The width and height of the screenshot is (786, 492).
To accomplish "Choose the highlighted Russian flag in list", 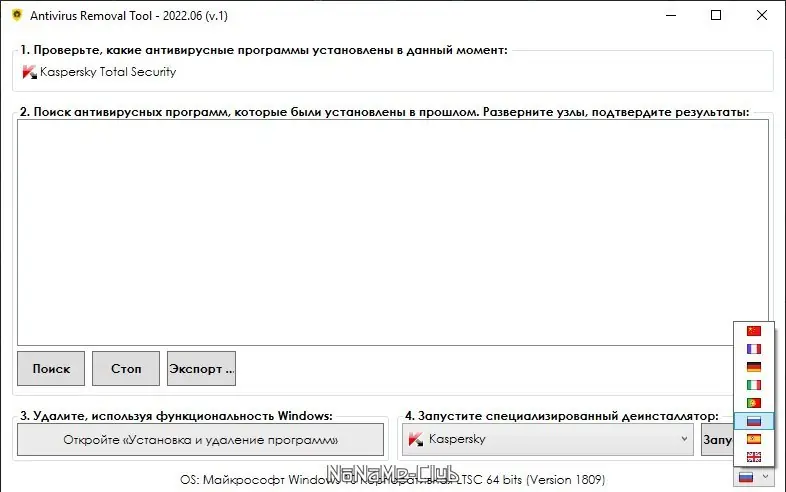I will tap(753, 421).
